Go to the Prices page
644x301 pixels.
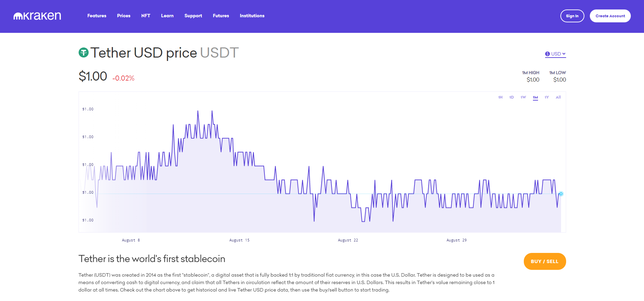(124, 16)
